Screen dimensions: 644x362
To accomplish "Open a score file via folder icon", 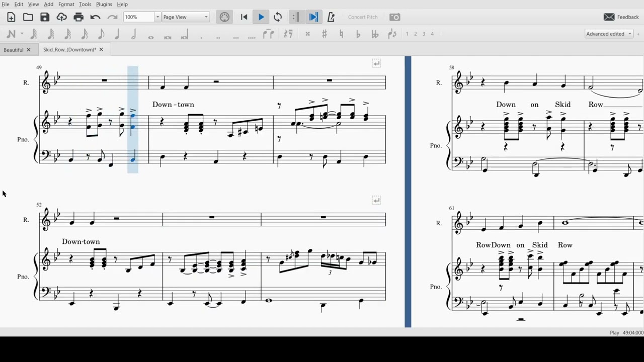I will point(28,17).
